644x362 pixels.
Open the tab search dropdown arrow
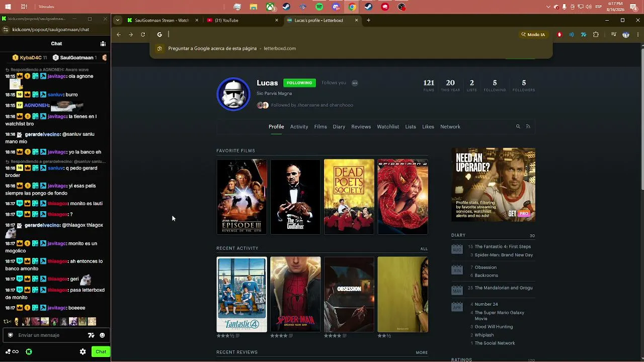pyautogui.click(x=117, y=21)
